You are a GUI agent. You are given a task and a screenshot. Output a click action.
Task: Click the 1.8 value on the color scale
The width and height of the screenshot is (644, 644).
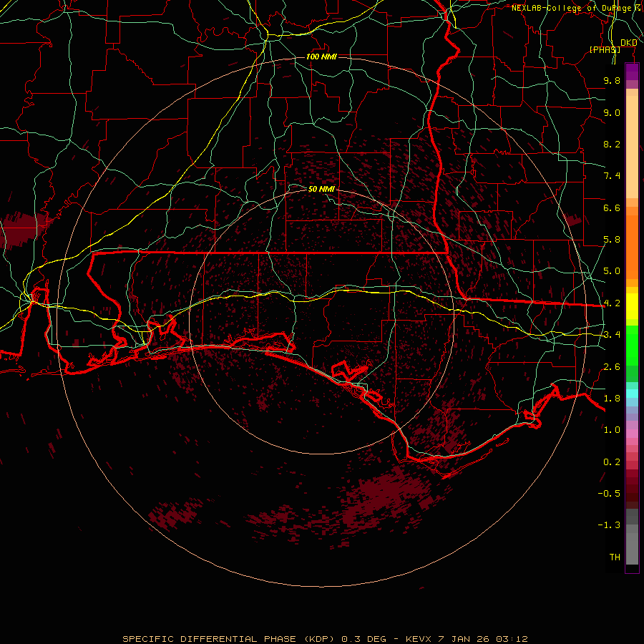612,399
